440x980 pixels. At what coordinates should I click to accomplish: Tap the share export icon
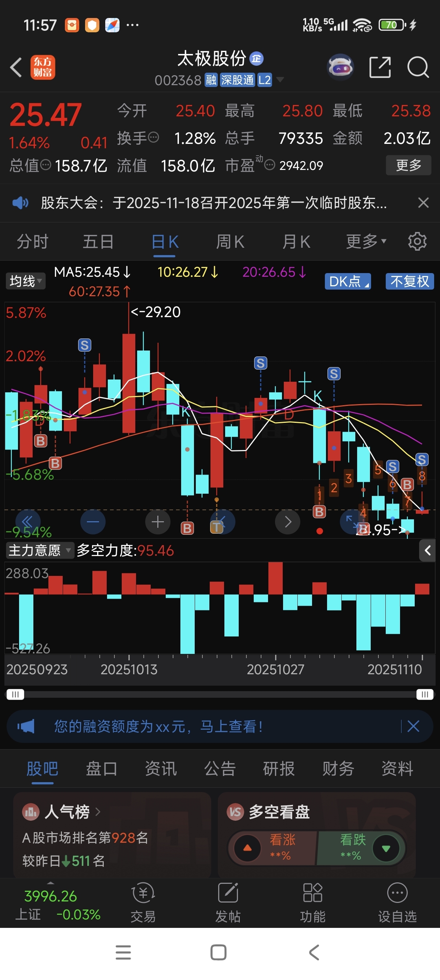380,67
